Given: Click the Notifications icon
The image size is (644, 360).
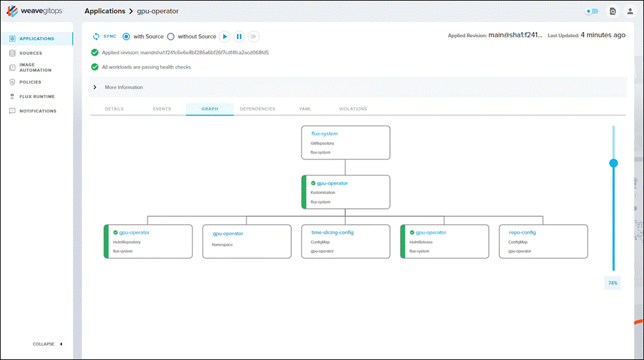Looking at the screenshot, I should click(12, 111).
